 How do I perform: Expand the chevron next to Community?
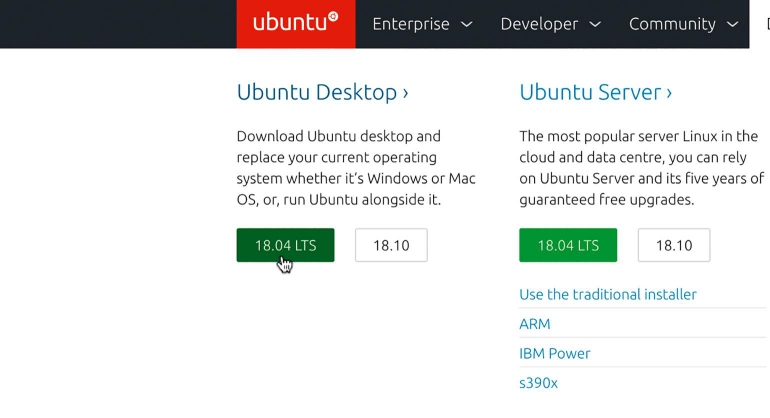[x=733, y=25]
